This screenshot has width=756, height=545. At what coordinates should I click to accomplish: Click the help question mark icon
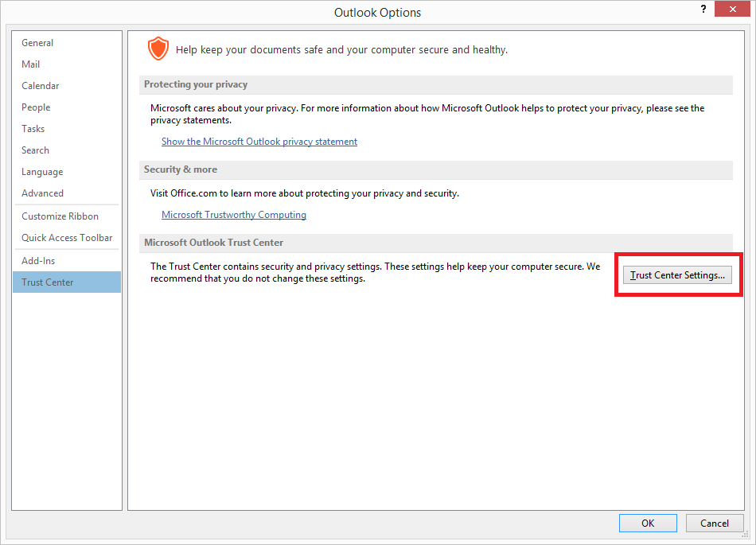pos(703,10)
